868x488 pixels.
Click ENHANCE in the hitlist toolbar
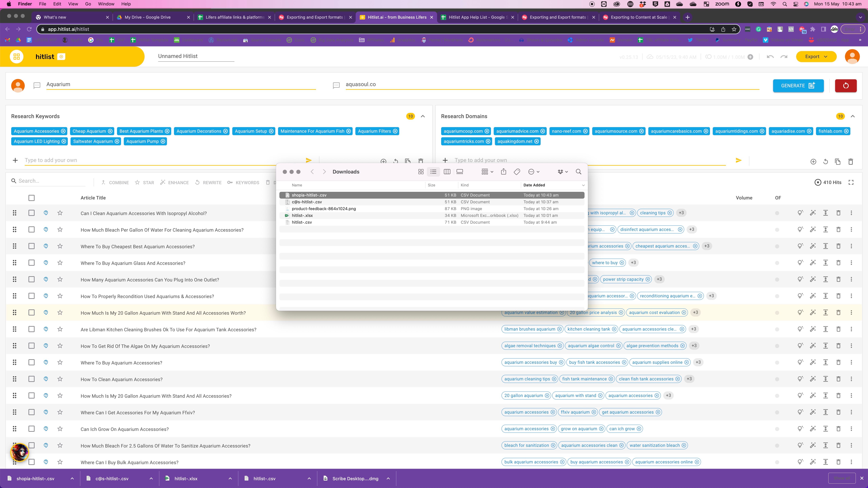tap(175, 182)
